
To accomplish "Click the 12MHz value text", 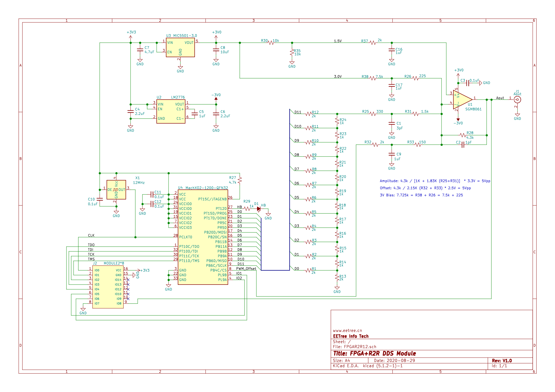I will (x=139, y=183).
